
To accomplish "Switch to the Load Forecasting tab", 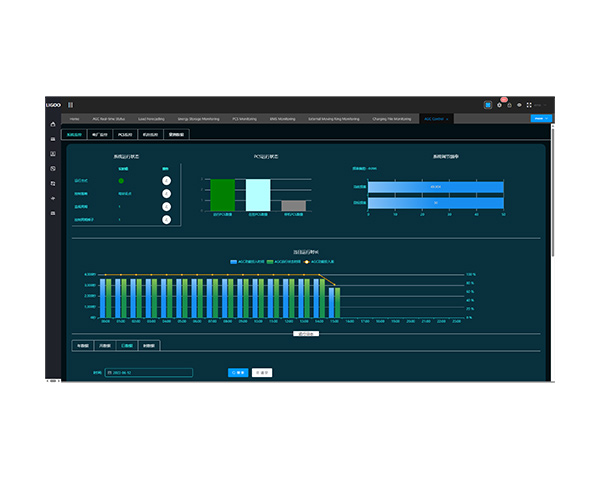I will coord(150,118).
